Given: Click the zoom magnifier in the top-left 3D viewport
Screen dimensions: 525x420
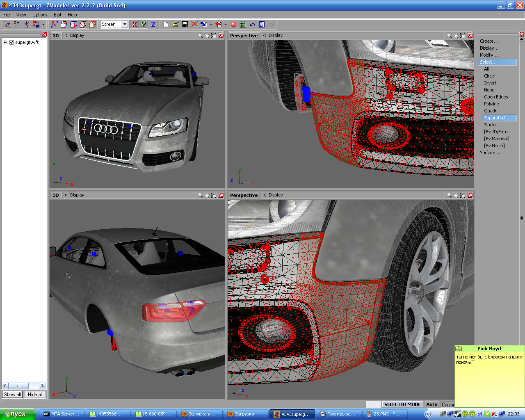Looking at the screenshot, I should click(x=200, y=36).
